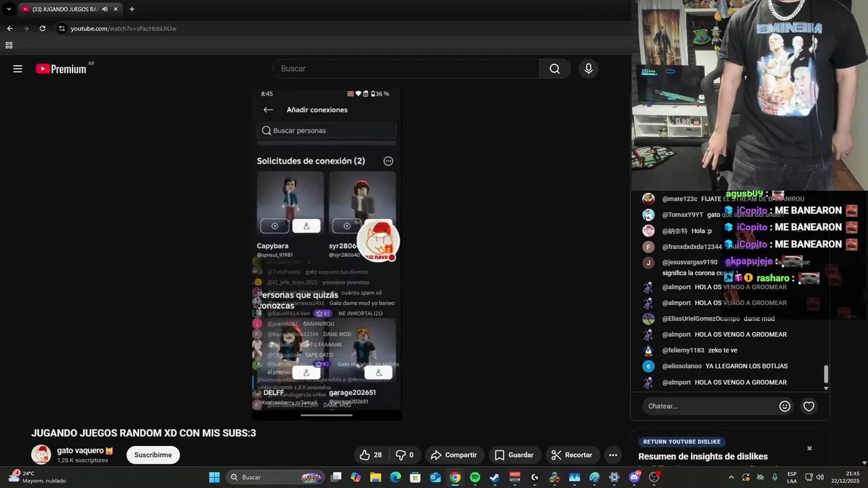
Task: Click the video player frame
Action: point(327,254)
